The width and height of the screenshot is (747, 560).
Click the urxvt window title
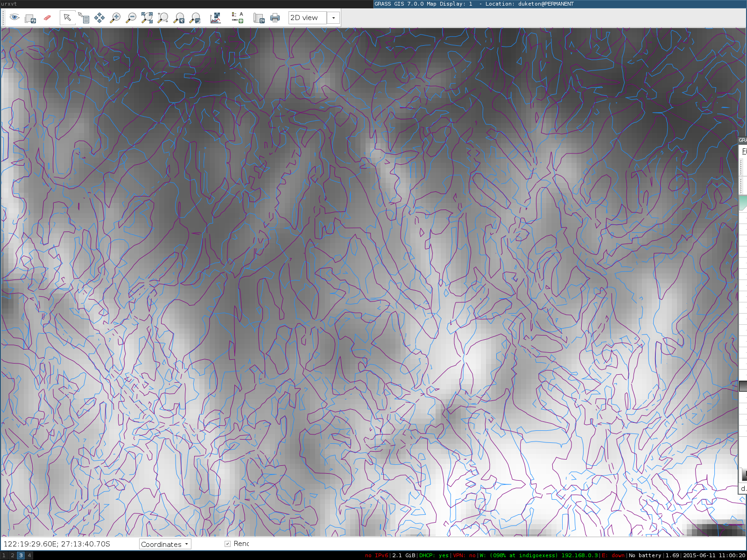point(9,4)
